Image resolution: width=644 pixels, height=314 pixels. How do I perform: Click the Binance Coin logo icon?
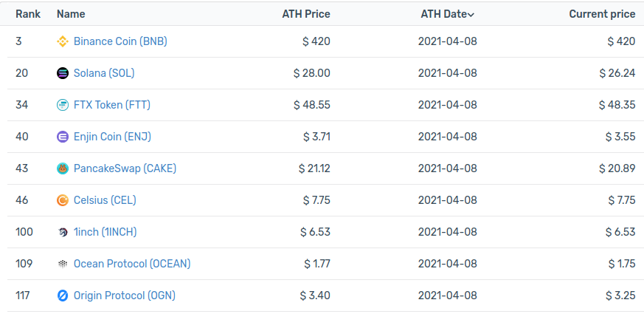pyautogui.click(x=63, y=41)
